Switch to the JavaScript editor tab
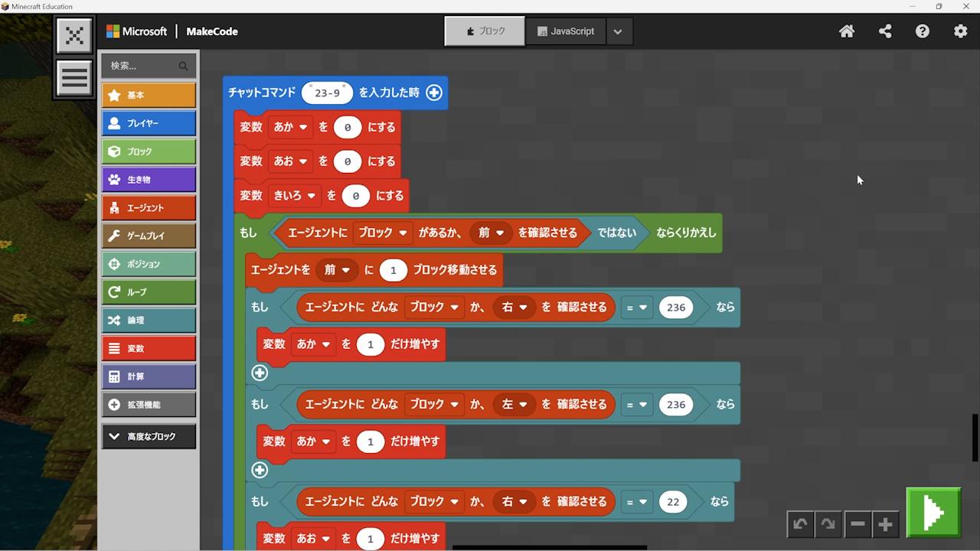 (566, 31)
